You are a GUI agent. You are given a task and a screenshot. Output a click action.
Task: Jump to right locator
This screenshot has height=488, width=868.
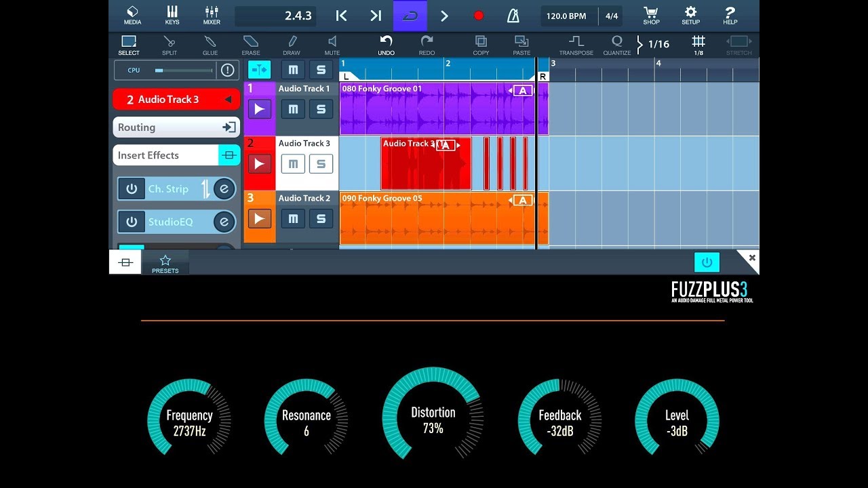point(376,16)
